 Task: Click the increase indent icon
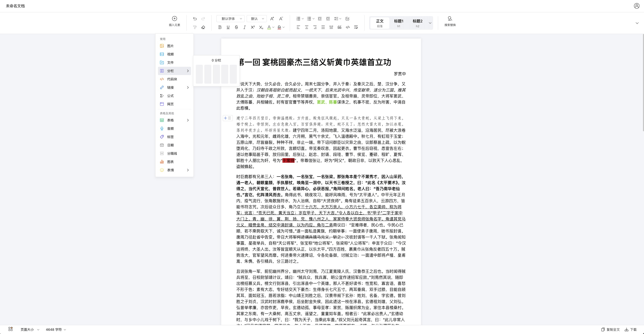tap(320, 19)
